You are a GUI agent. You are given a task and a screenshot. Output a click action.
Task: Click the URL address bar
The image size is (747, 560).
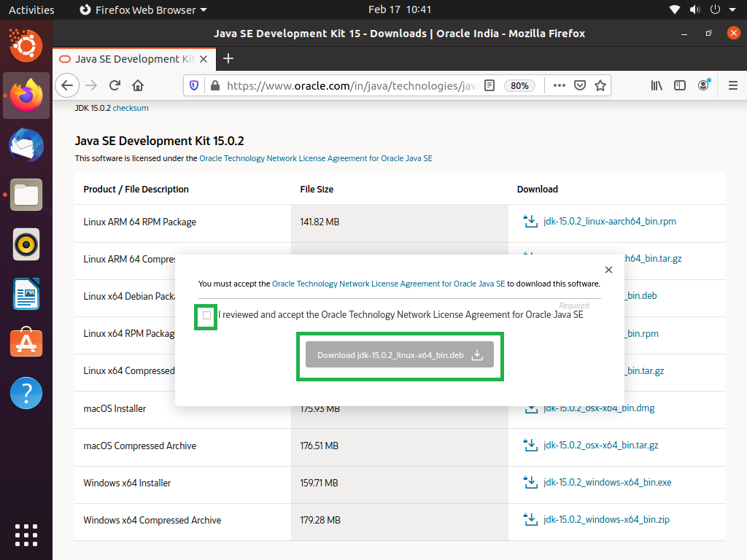(352, 86)
